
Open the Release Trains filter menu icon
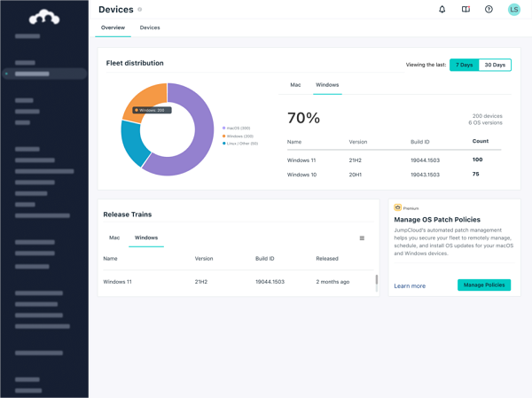[x=362, y=238]
